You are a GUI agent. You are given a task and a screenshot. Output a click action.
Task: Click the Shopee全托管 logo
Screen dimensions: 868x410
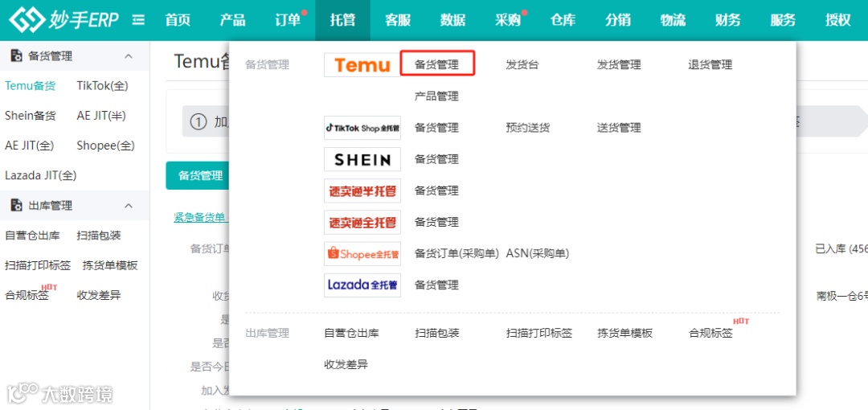tap(362, 254)
